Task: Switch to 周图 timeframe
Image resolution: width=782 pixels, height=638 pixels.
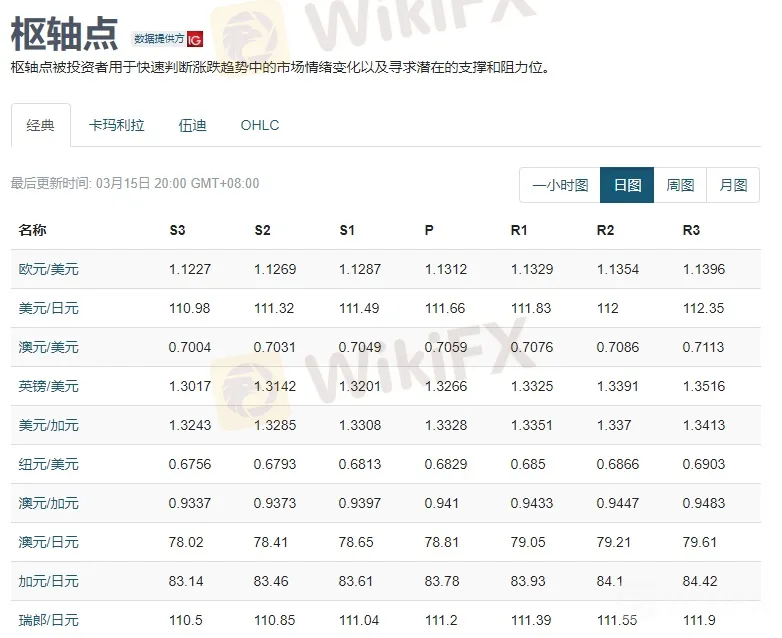Action: pos(680,185)
